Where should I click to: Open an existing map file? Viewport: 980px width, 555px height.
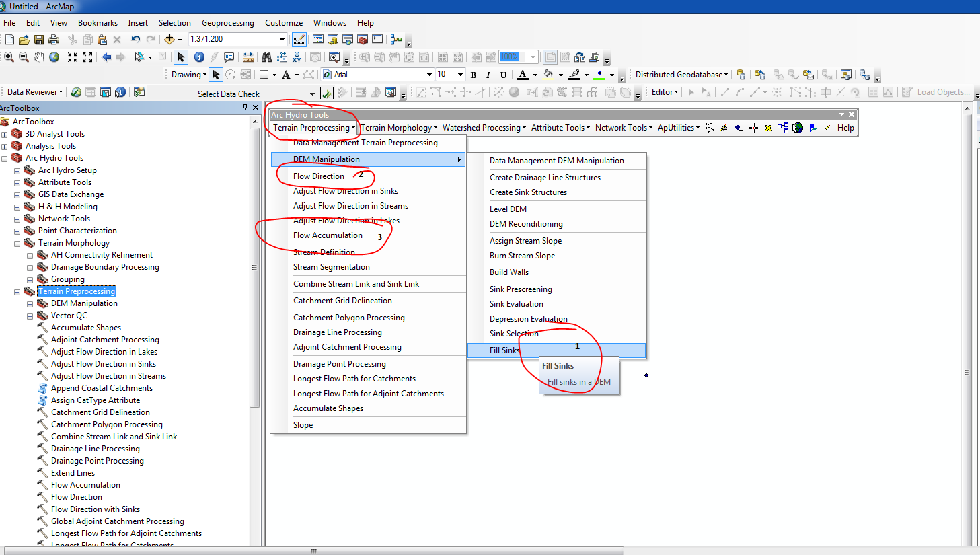coord(24,40)
